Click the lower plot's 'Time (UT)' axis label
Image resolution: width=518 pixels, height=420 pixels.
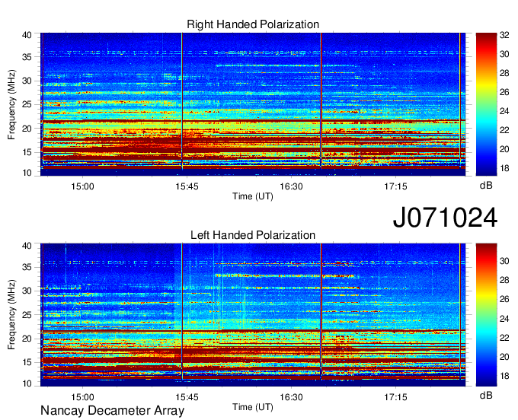click(x=253, y=407)
